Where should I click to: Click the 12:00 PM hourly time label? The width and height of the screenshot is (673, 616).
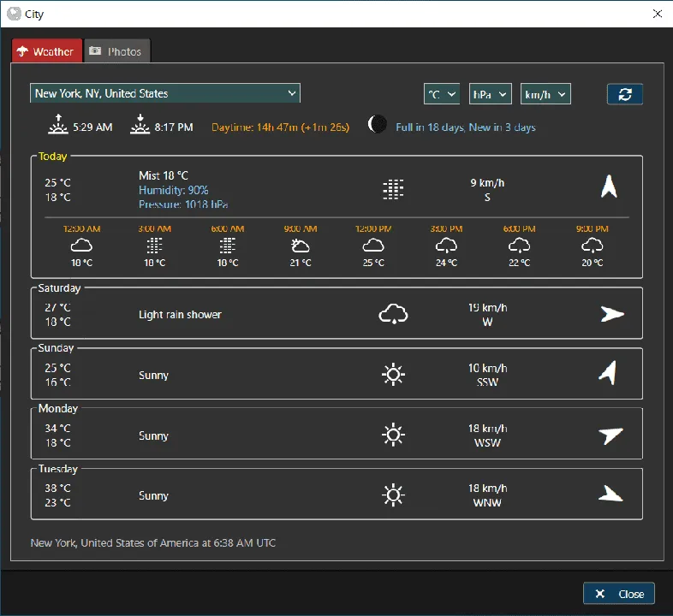[373, 228]
